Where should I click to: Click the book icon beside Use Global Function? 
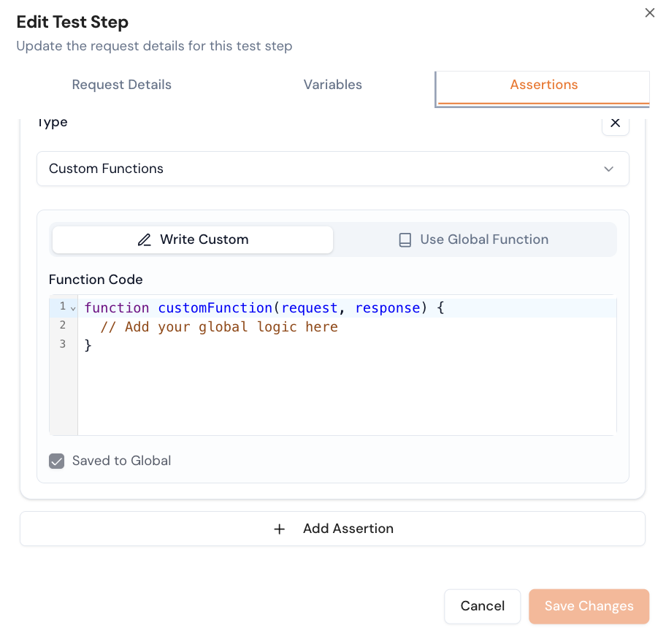click(405, 239)
